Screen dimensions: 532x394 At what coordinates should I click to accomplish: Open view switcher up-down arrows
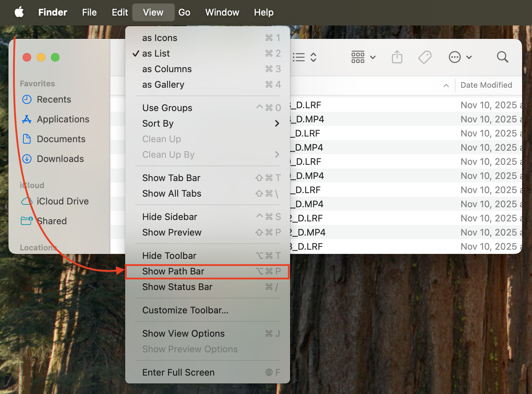(x=313, y=57)
